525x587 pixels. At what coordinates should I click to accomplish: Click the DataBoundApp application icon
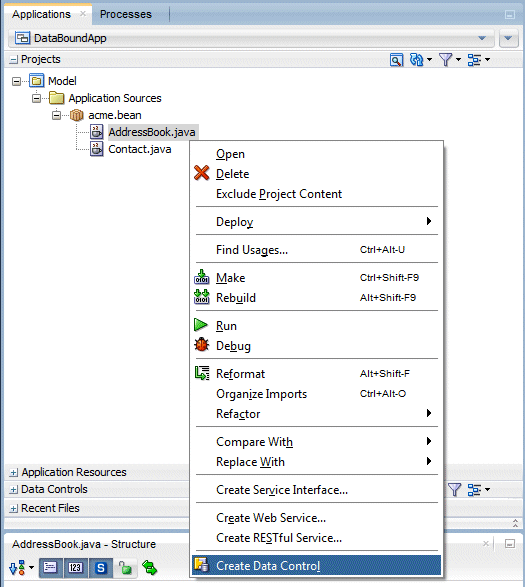[x=22, y=38]
